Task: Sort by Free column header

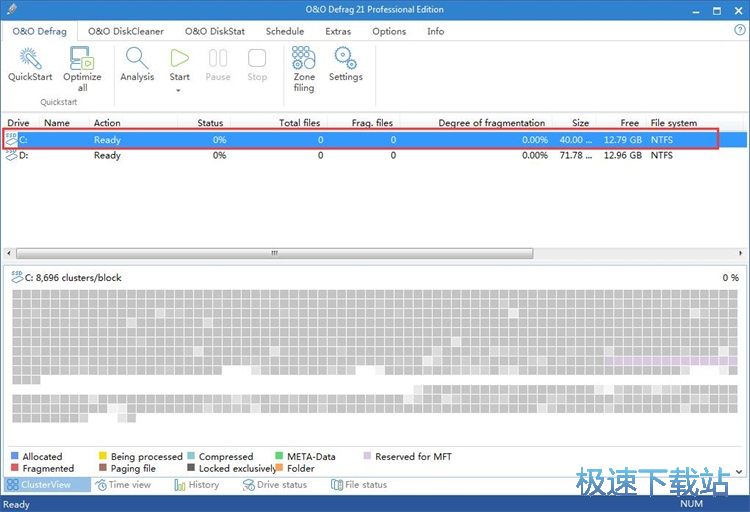Action: 629,123
